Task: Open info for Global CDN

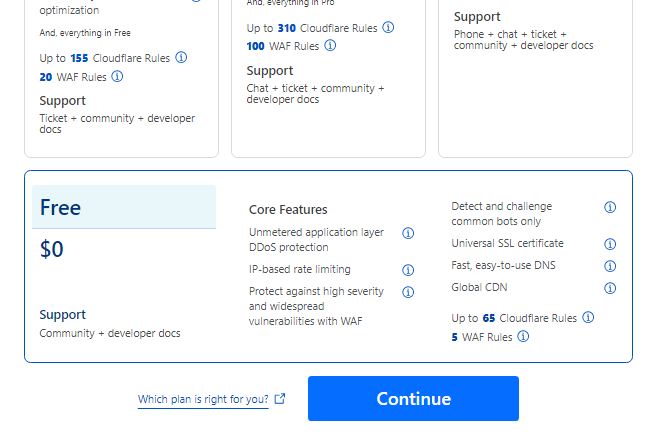Action: click(x=610, y=288)
